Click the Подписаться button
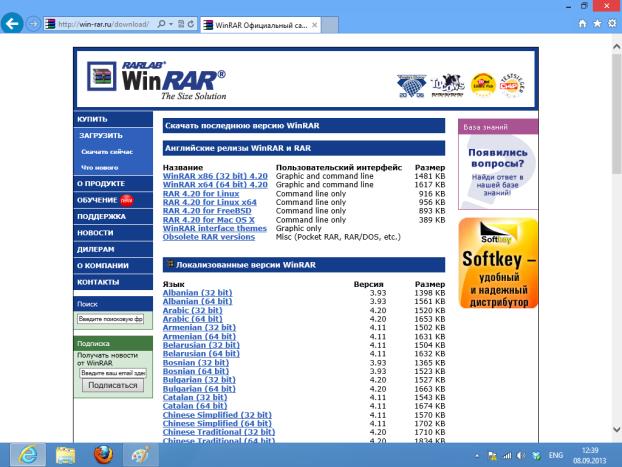 click(113, 385)
